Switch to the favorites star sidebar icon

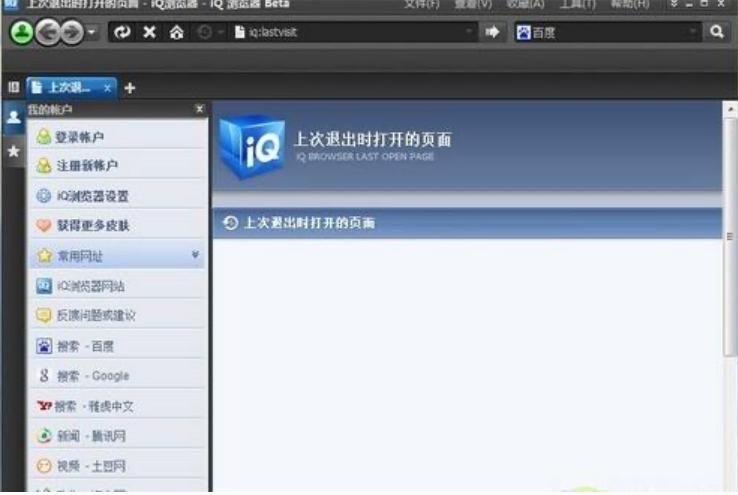(x=14, y=151)
